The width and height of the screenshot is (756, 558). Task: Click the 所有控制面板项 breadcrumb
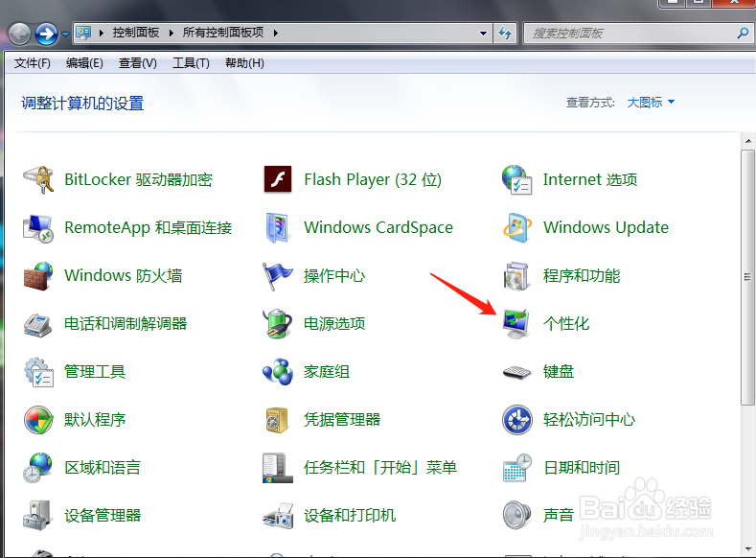[223, 33]
